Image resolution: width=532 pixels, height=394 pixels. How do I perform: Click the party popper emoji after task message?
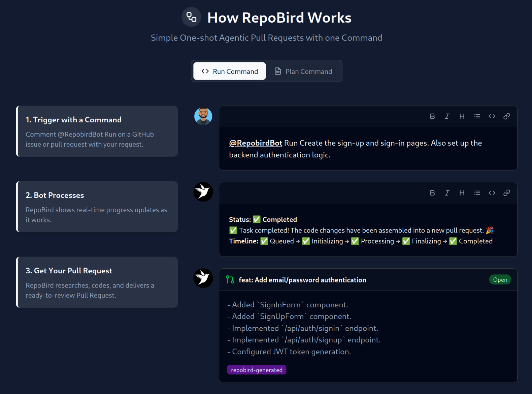click(x=490, y=230)
